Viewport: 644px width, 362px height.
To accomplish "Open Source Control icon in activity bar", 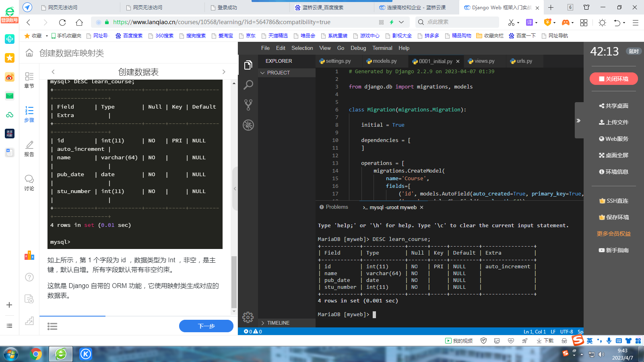I will (x=248, y=105).
